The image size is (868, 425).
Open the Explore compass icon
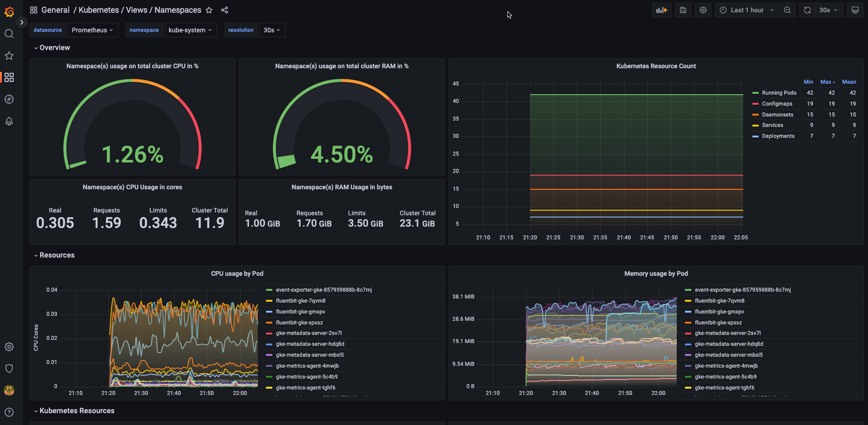click(9, 99)
